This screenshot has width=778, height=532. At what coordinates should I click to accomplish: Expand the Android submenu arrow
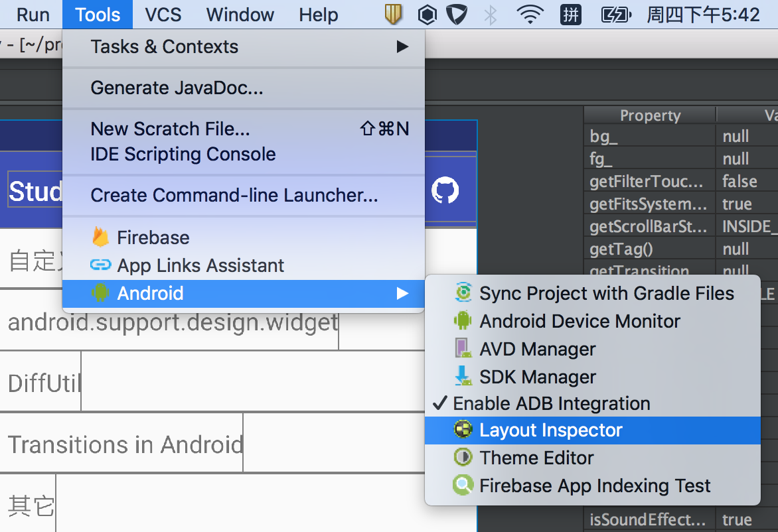point(402,293)
